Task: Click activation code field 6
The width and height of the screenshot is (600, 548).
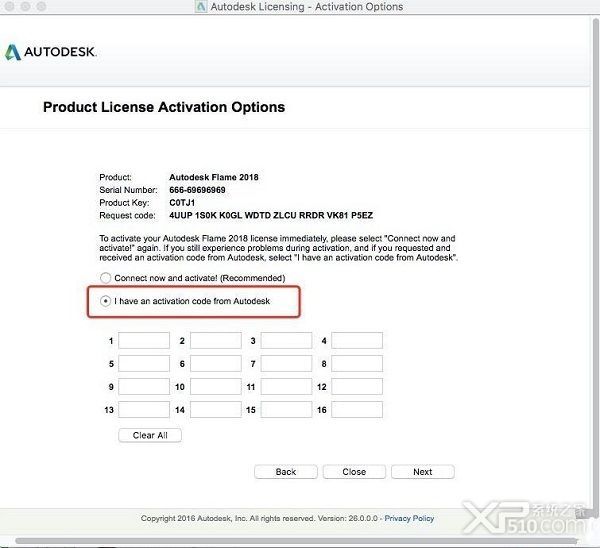Action: 216,363
